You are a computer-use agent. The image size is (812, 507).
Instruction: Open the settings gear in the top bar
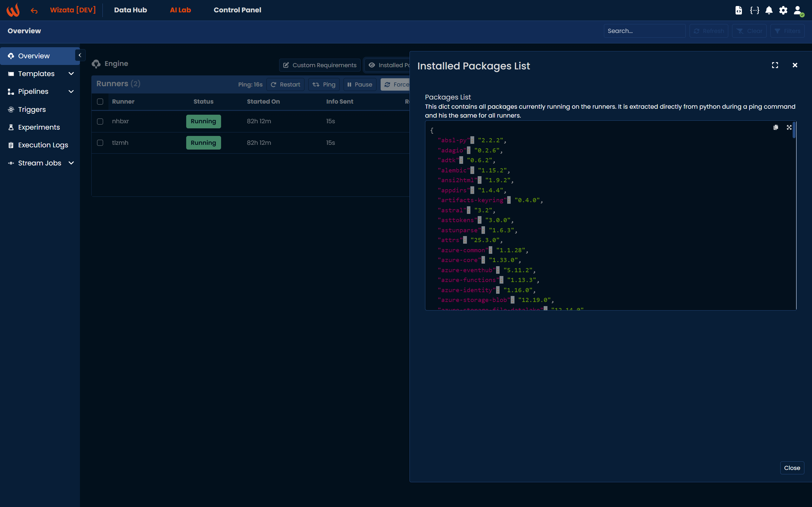click(x=783, y=10)
